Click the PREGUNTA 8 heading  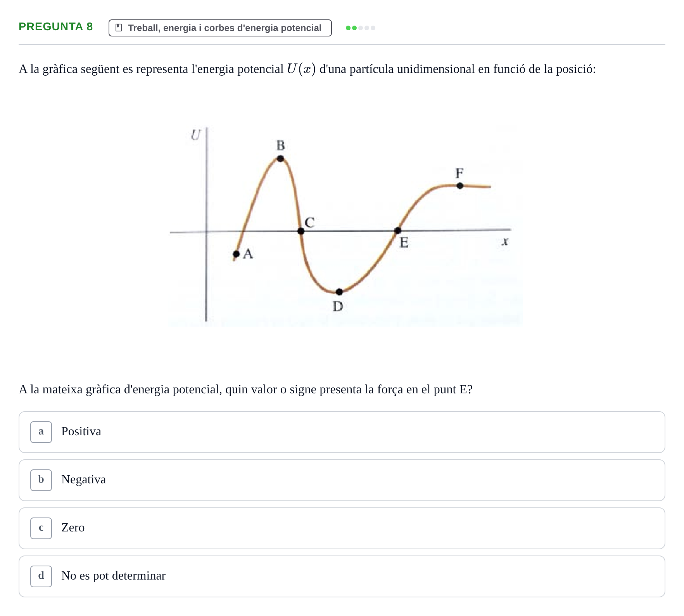[56, 26]
